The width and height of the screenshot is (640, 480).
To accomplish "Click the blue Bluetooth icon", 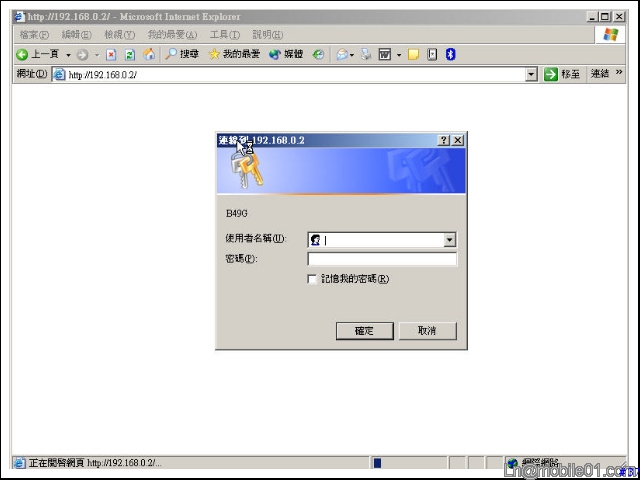I will [450, 54].
